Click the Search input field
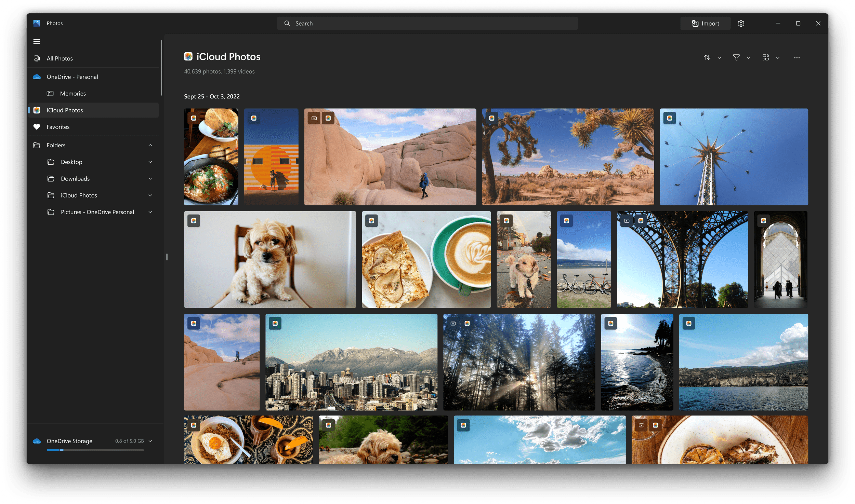This screenshot has width=855, height=504. click(x=428, y=23)
